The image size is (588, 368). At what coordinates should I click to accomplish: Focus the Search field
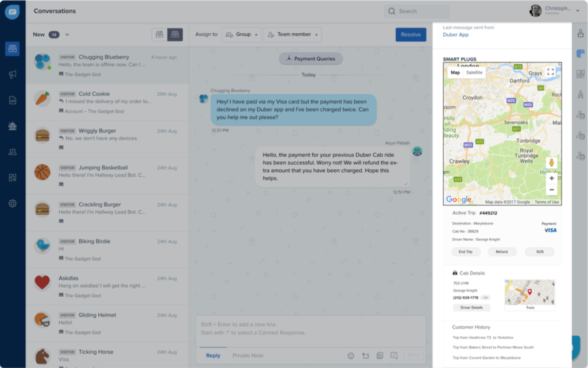tap(417, 11)
